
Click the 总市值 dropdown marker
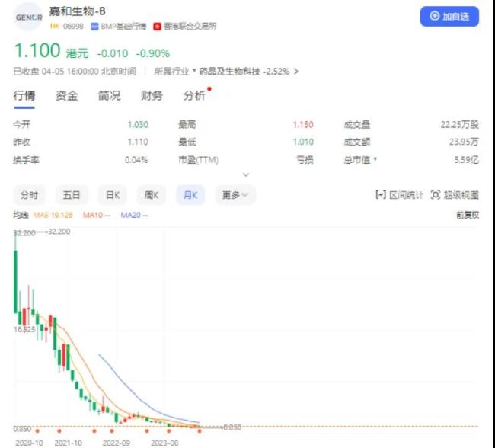coord(375,158)
